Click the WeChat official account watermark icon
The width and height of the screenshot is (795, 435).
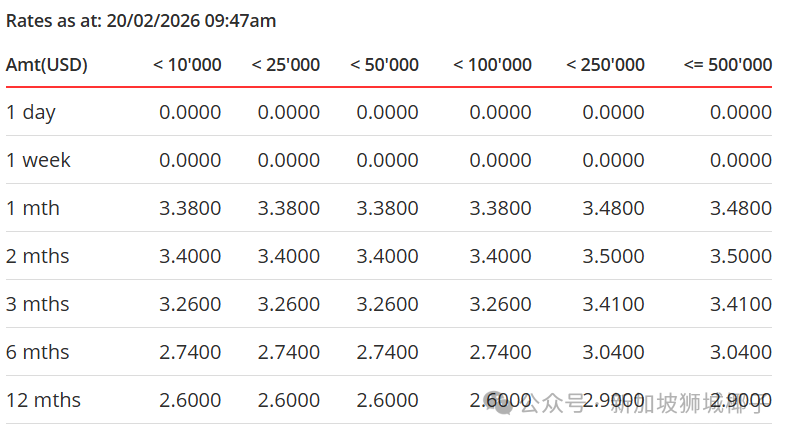(500, 402)
